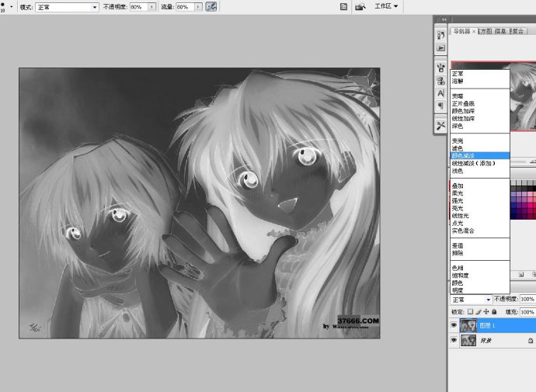Choose 色相 hue blend mode
Screen dimensions: 536x392
tap(479, 268)
